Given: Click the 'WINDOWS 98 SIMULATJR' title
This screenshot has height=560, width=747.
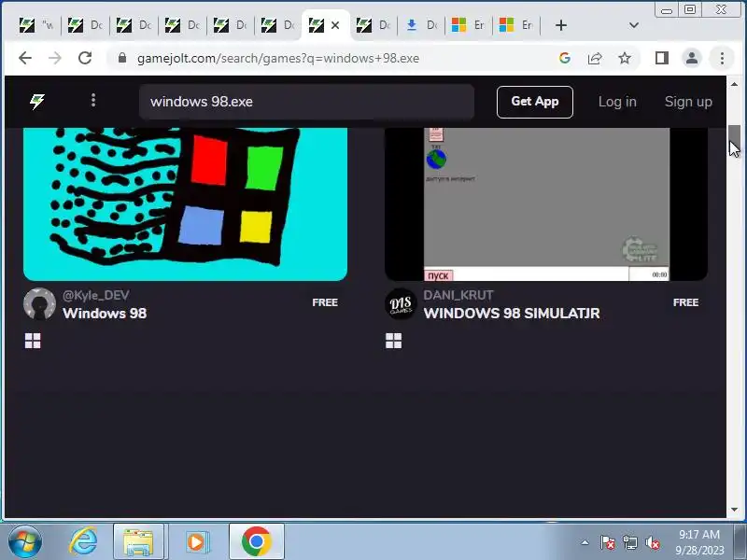Looking at the screenshot, I should tap(512, 314).
